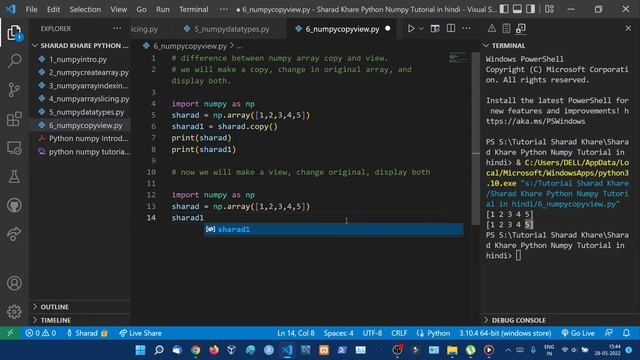Open the GitHub view in activity bar
Viewport: 640px width, 360px height.
click(x=14, y=205)
